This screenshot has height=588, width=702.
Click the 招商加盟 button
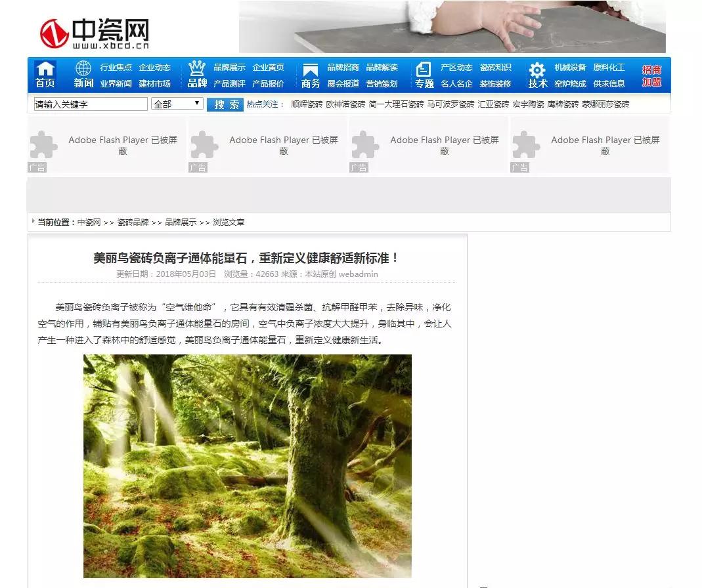click(x=651, y=75)
